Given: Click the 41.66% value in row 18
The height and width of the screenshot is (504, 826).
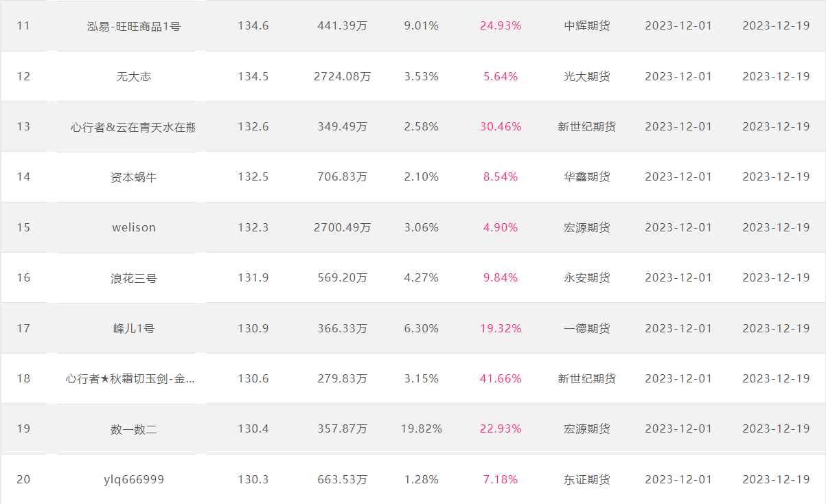Looking at the screenshot, I should tap(501, 378).
